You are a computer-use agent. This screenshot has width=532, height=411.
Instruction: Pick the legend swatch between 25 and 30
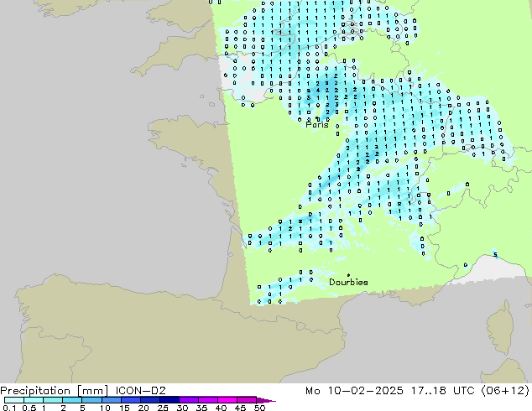(x=170, y=400)
